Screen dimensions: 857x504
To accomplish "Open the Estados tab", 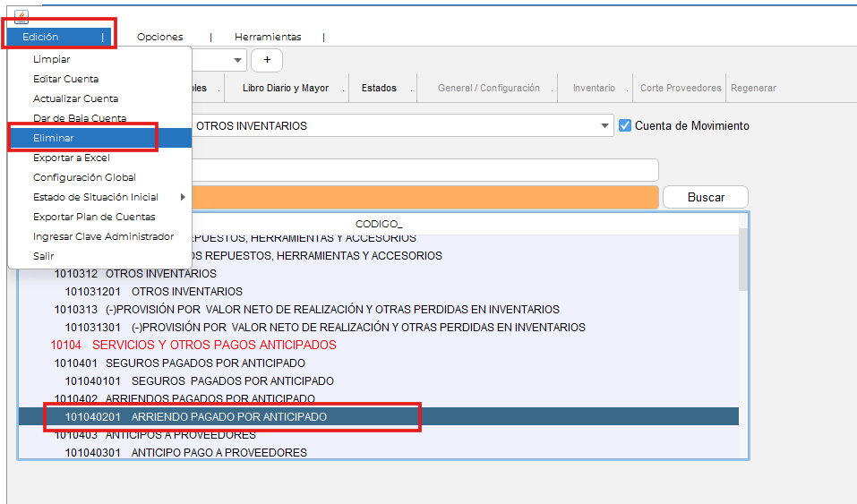I will [x=379, y=88].
